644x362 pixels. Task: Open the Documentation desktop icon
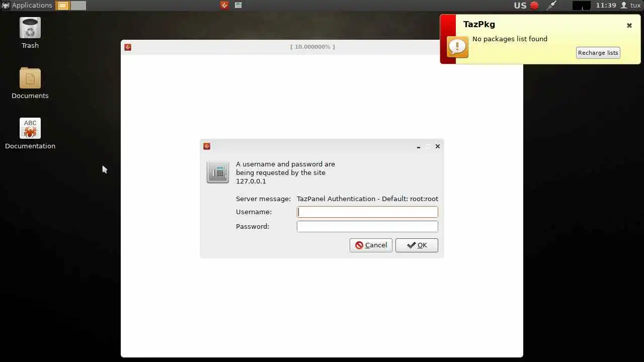coord(30,134)
